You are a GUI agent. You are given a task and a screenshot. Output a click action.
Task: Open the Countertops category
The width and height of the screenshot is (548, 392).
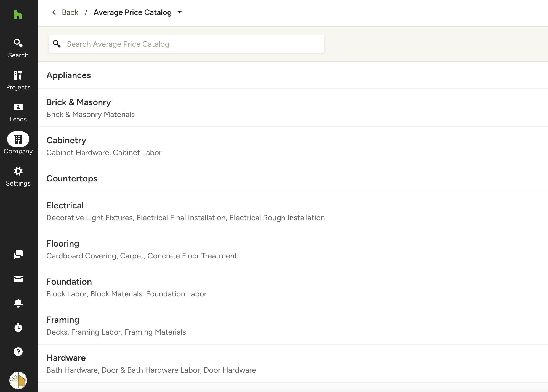pyautogui.click(x=293, y=178)
